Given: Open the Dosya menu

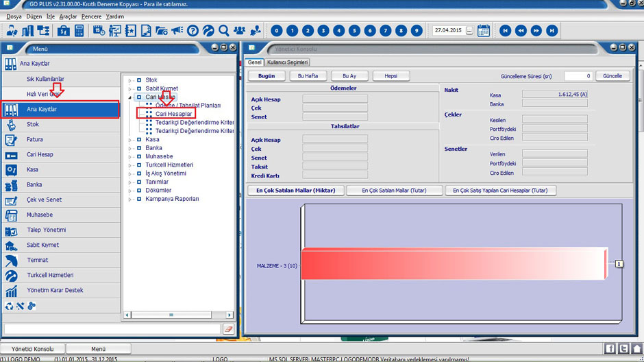Looking at the screenshot, I should pyautogui.click(x=14, y=16).
